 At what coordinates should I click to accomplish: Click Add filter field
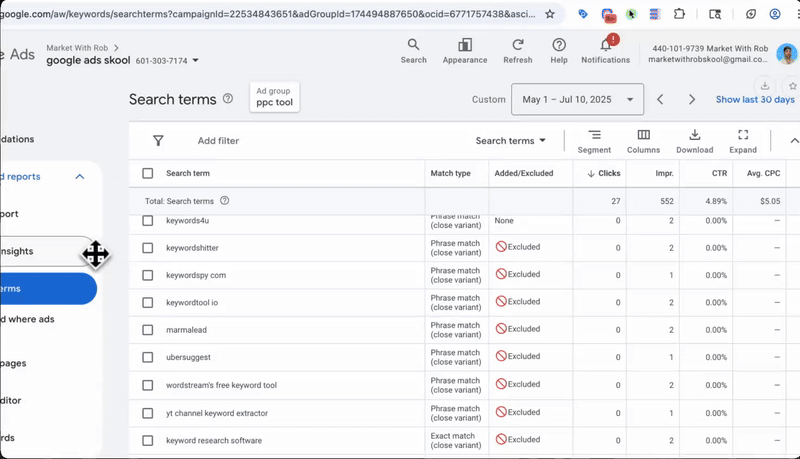[218, 141]
